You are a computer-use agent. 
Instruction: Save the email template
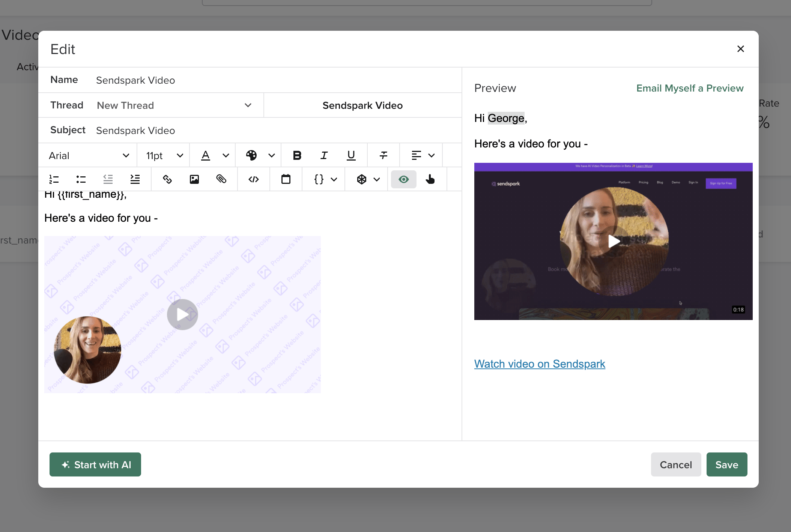[727, 464]
